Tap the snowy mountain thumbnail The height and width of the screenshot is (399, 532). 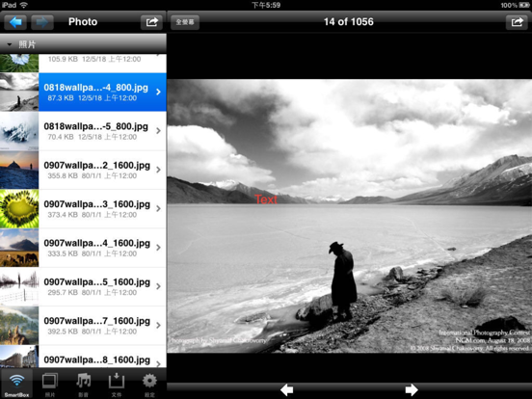tap(19, 131)
